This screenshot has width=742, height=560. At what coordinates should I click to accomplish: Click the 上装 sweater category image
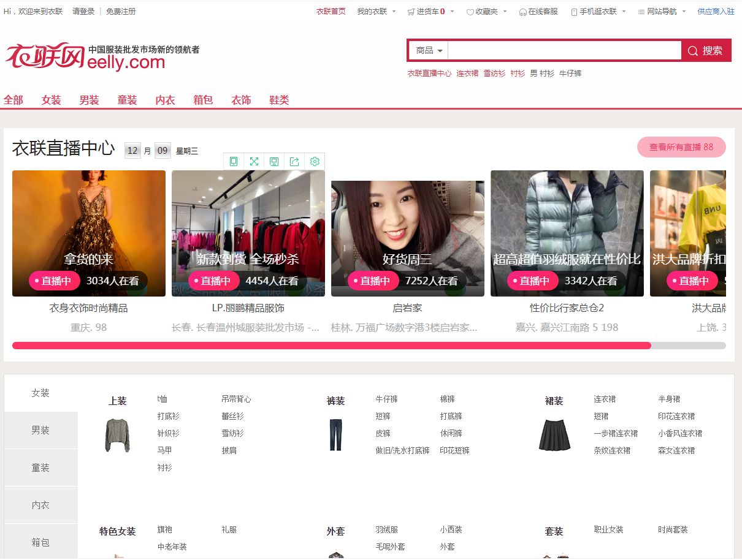click(x=117, y=436)
